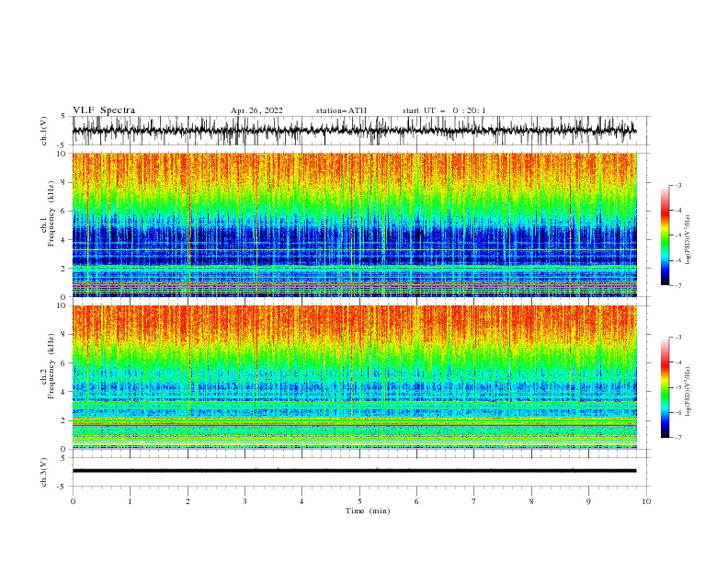Click the "Time (min)" axis label
The height and width of the screenshot is (563, 728).
point(368,511)
